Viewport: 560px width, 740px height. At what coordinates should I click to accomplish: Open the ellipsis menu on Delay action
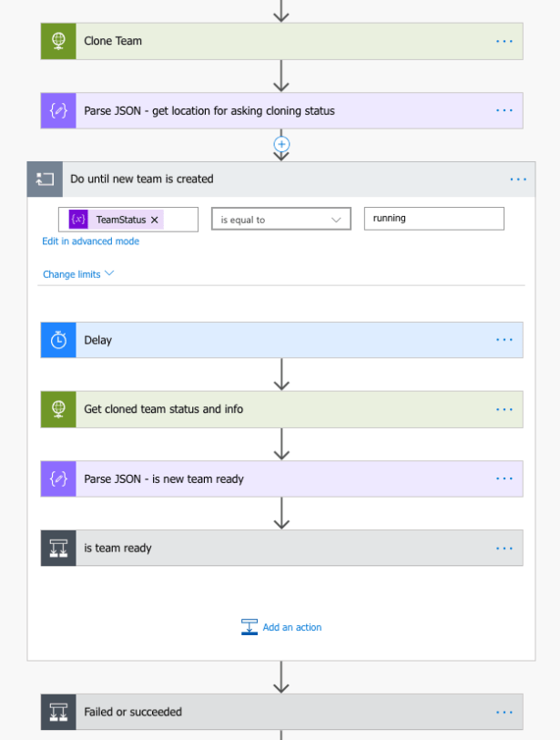tap(504, 340)
